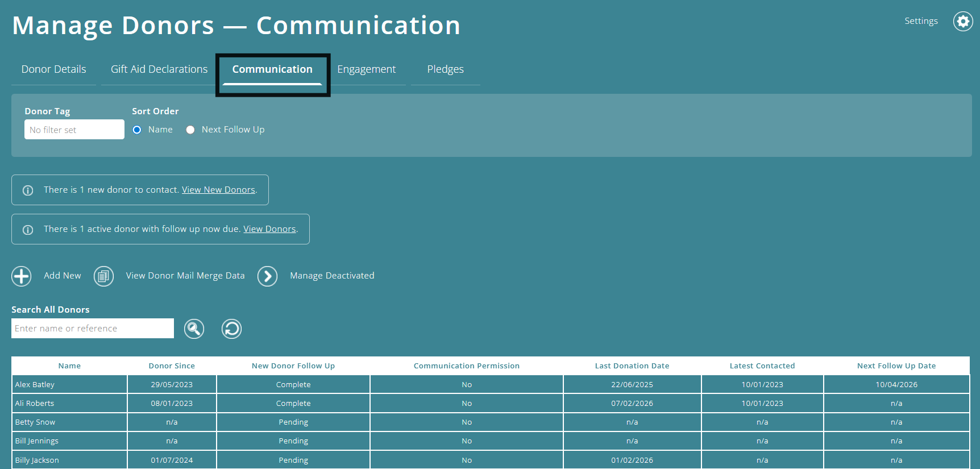Open the Engagement tab
Screen dimensions: 980x469
point(367,69)
